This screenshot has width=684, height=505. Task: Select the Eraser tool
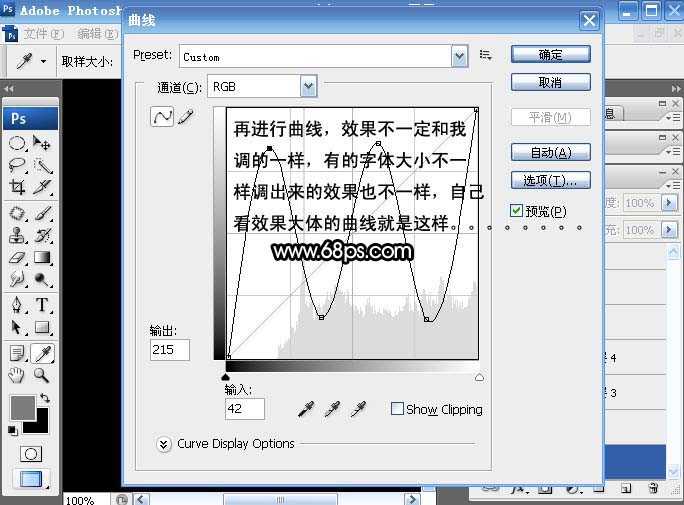tap(17, 257)
